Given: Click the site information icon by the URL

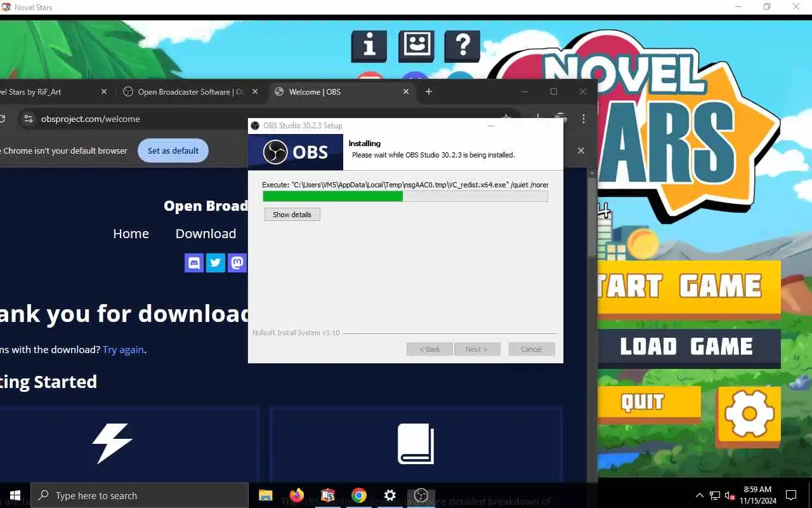Looking at the screenshot, I should 27,119.
